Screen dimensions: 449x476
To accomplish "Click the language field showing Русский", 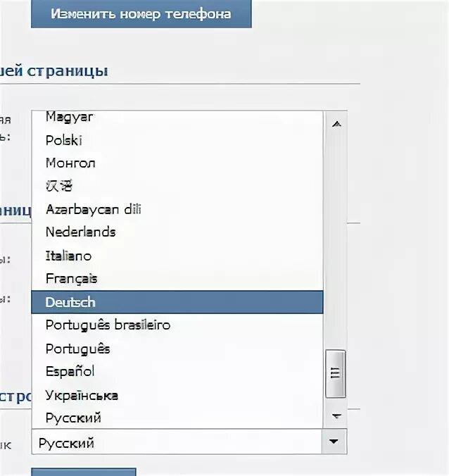I will [x=189, y=441].
